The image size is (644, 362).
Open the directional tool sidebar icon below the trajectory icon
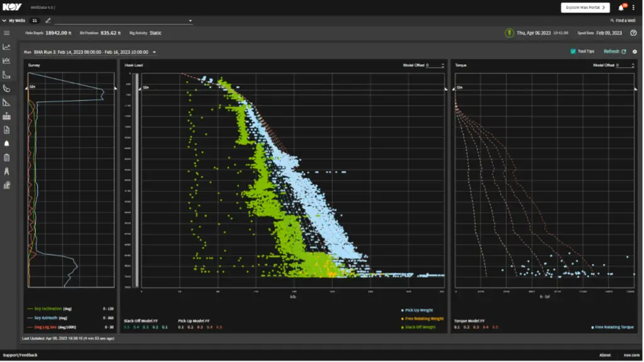[x=6, y=89]
